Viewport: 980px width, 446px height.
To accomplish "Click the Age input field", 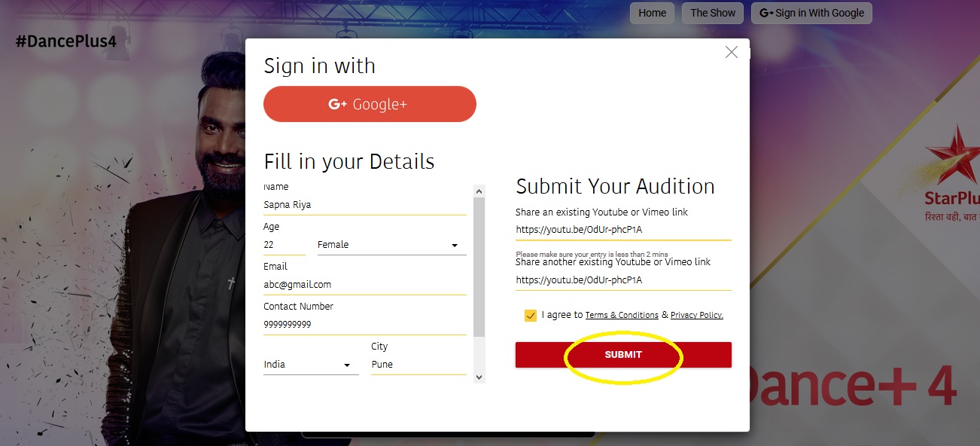I will [284, 245].
